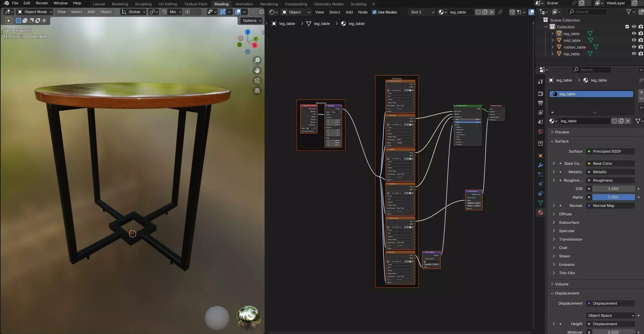Toggle snapping magnet in viewport header
This screenshot has width=644, height=334.
coord(164,12)
